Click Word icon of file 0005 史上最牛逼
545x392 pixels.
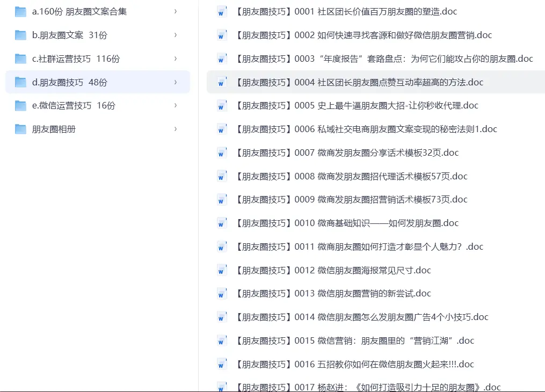pos(221,106)
